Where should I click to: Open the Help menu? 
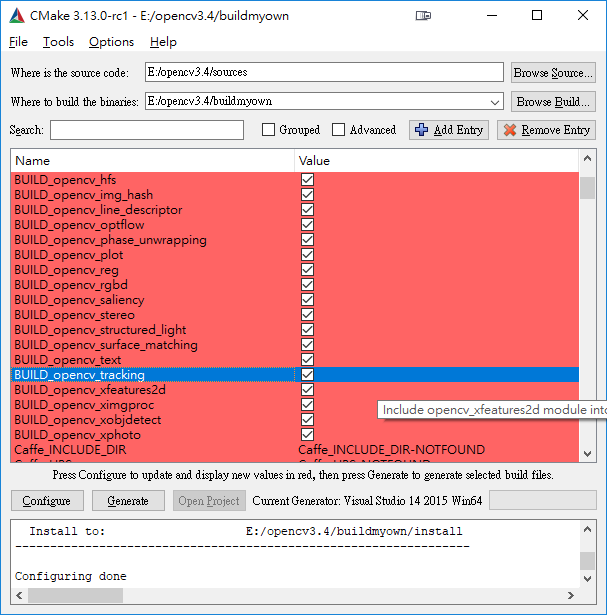pyautogui.click(x=163, y=42)
